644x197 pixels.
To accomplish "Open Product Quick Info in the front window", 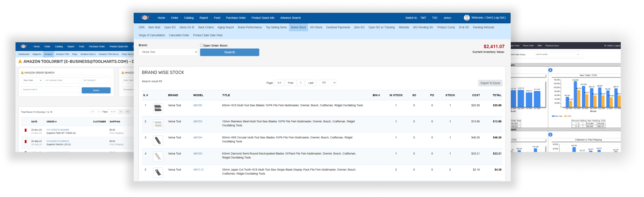I will pos(263,18).
